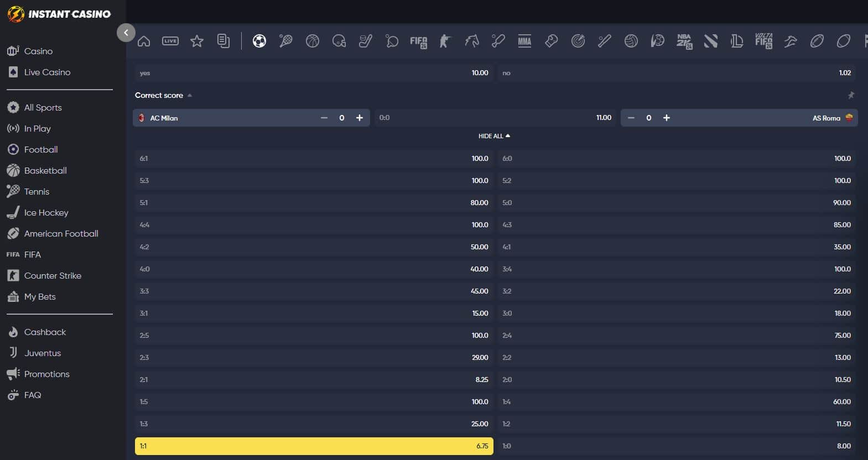This screenshot has height=460, width=868.
Task: Select the 'no' odds 1.02
Action: point(677,73)
